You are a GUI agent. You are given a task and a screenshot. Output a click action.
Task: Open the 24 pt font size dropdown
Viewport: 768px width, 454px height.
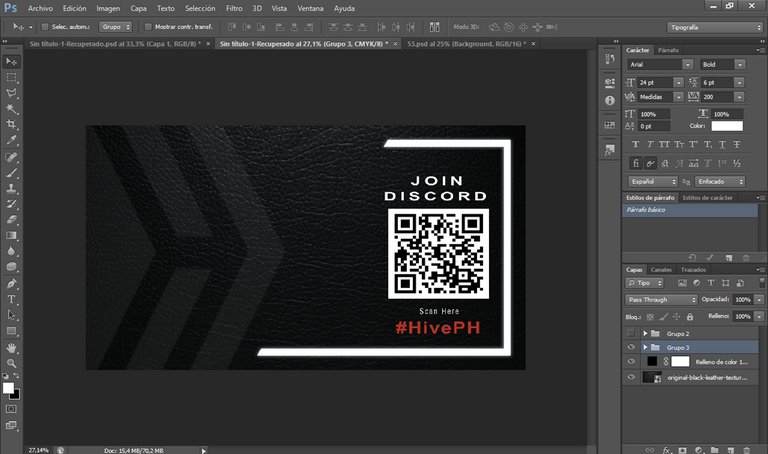pos(678,83)
